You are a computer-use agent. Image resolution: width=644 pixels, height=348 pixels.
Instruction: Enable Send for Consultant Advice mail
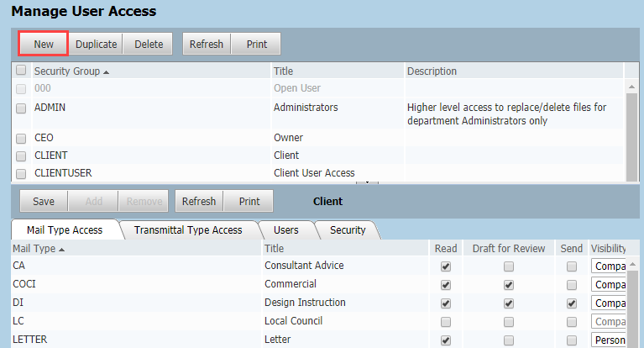(572, 266)
